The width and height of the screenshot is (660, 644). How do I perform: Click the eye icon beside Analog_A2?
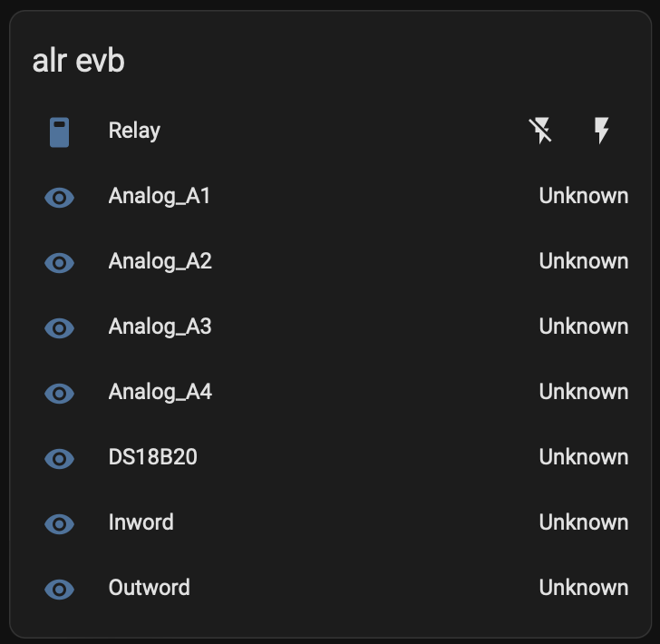coord(59,262)
